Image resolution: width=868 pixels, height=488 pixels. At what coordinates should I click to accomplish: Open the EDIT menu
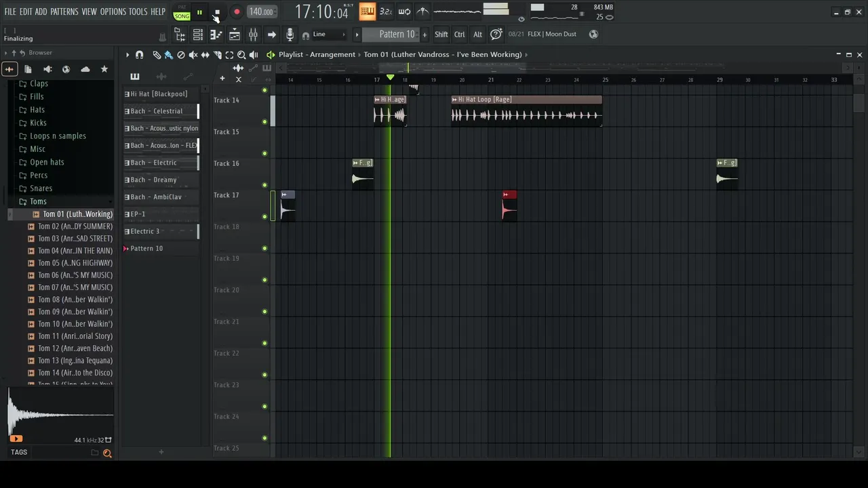pyautogui.click(x=26, y=12)
